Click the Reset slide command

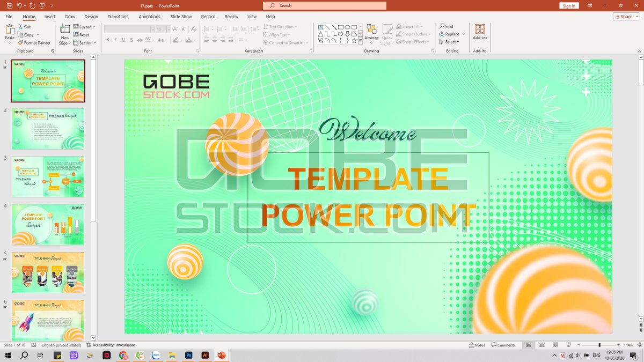point(81,35)
